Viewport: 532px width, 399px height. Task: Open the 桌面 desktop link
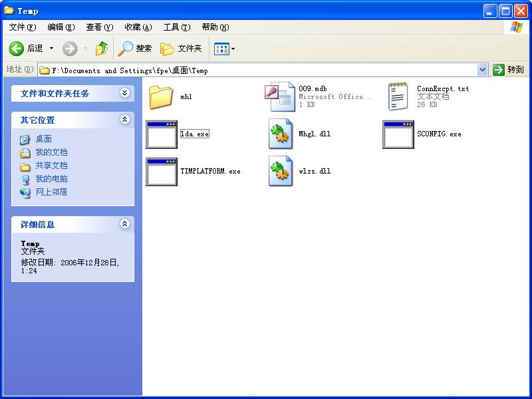(44, 139)
